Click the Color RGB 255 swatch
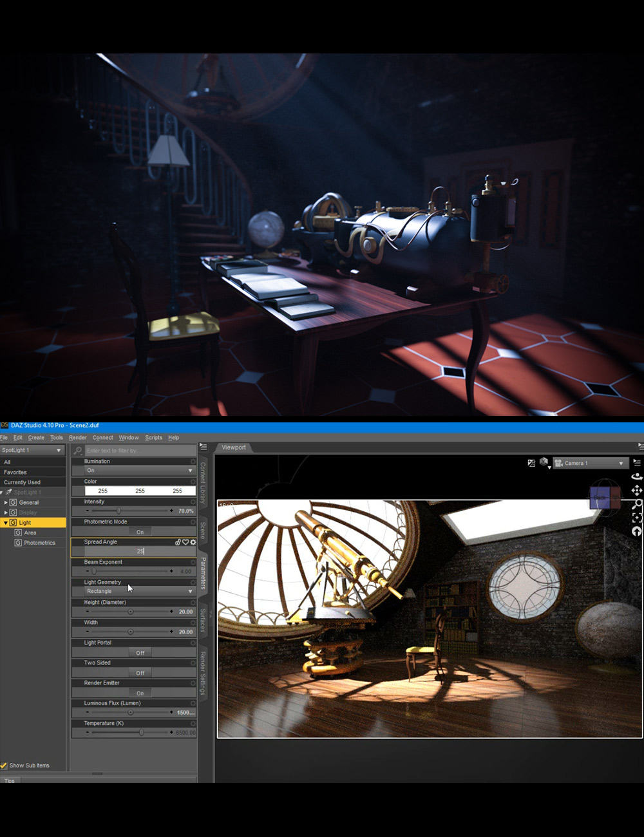This screenshot has height=837, width=644. 140,491
